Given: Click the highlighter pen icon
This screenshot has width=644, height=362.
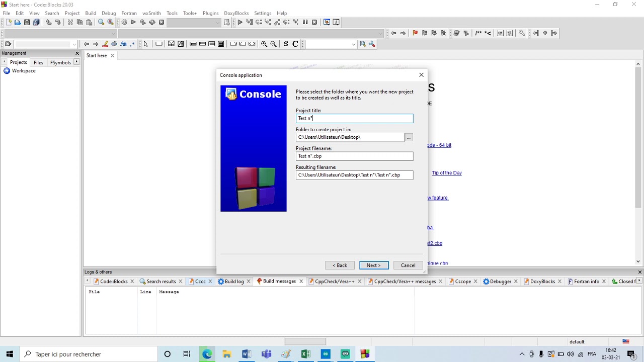Looking at the screenshot, I should coord(105,44).
